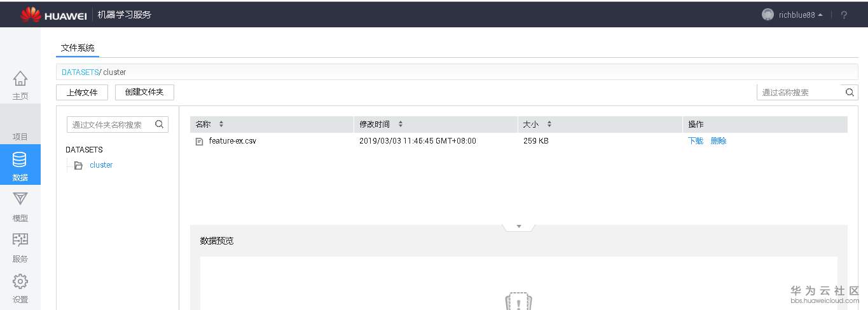
Task: Open 项目 in the sidebar
Action: [20, 137]
